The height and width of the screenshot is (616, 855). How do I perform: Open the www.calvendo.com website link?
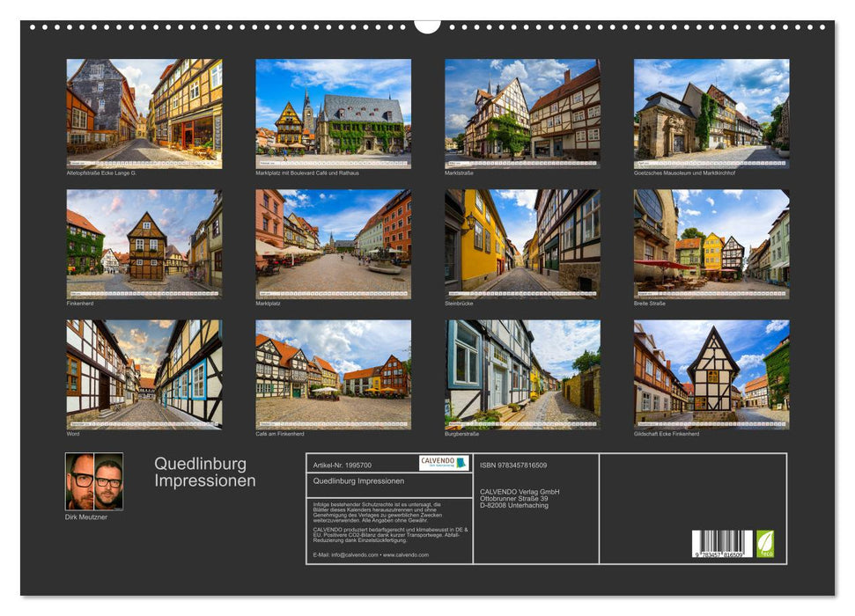click(x=405, y=554)
